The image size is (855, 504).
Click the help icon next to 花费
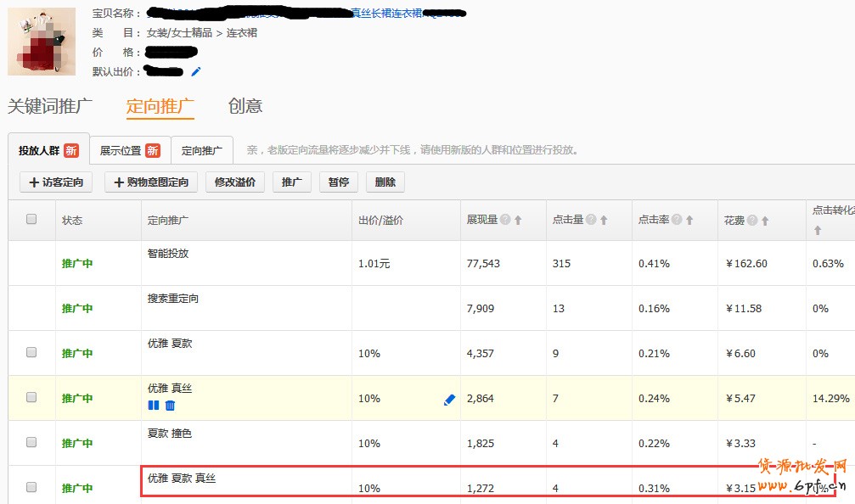point(752,221)
